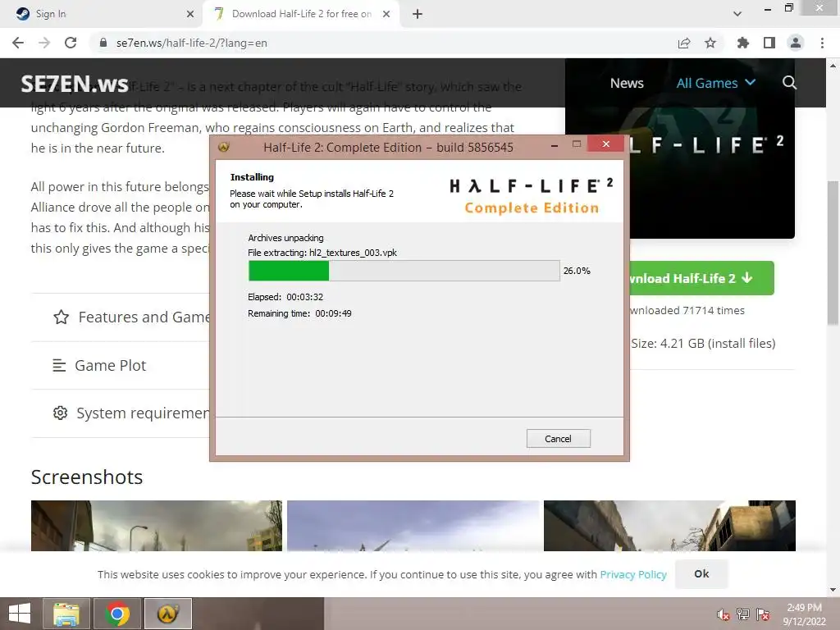Click the SE7EN.ws site logo
Screen dimensions: 840x630
(x=75, y=84)
